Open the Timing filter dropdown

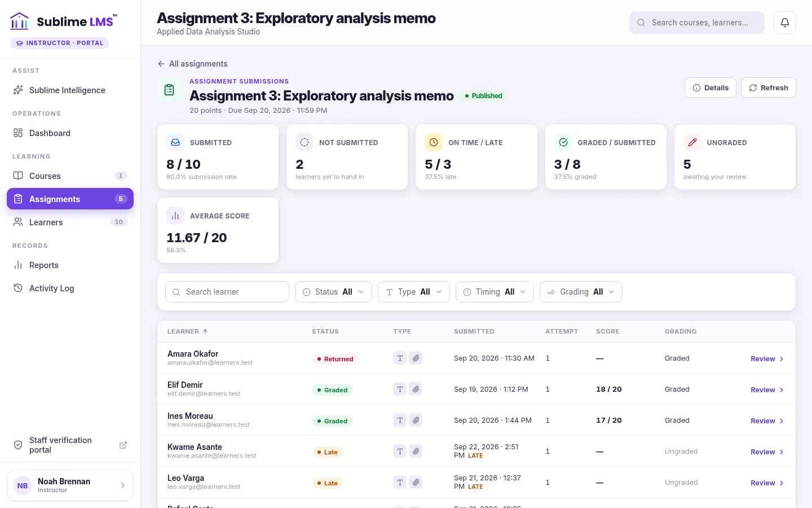coord(495,292)
